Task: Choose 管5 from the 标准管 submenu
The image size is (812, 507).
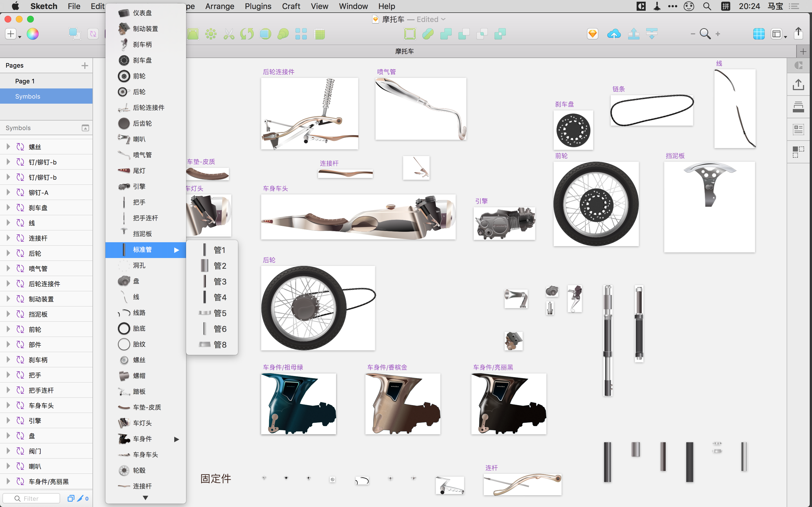Action: pos(220,313)
